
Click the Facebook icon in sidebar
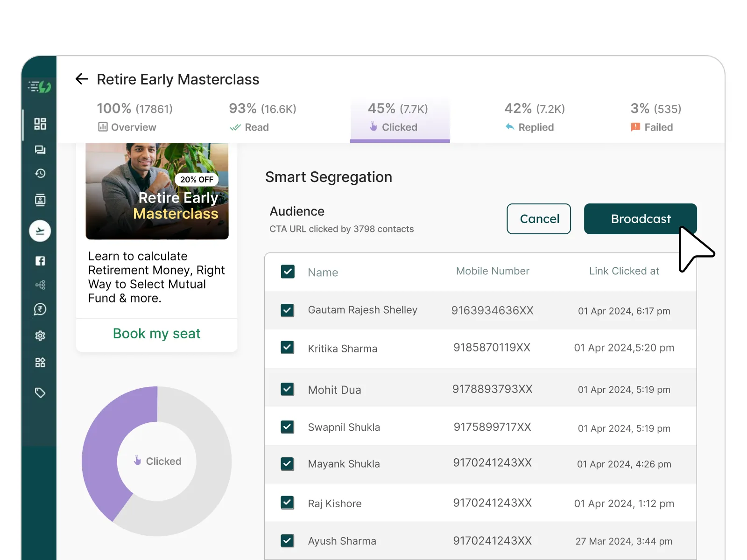[40, 261]
